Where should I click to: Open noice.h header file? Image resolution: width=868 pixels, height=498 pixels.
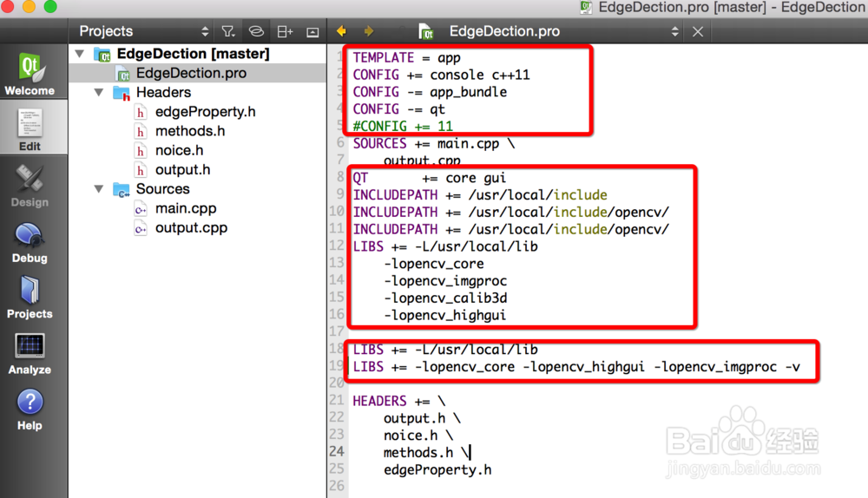coord(180,150)
